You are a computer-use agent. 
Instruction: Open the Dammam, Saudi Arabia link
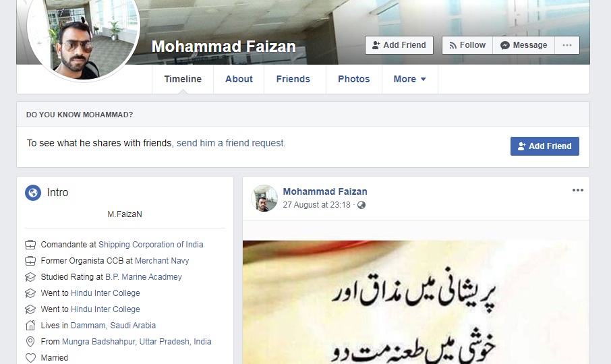pos(113,326)
